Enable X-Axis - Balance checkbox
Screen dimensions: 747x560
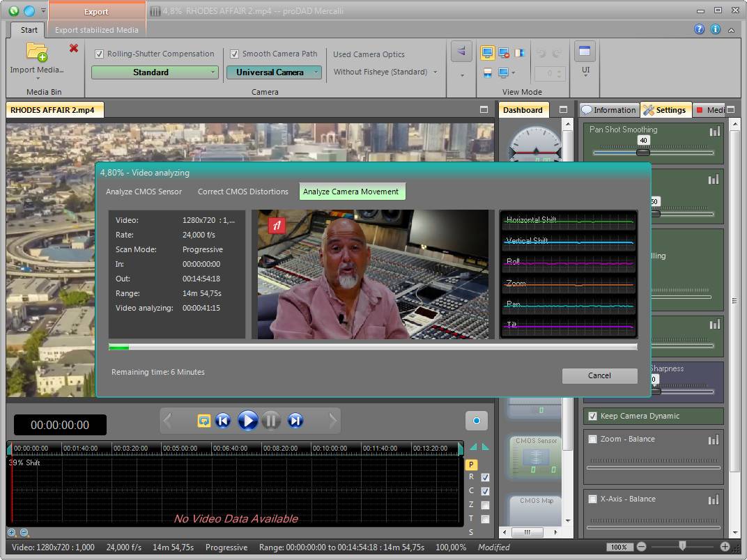(x=592, y=499)
